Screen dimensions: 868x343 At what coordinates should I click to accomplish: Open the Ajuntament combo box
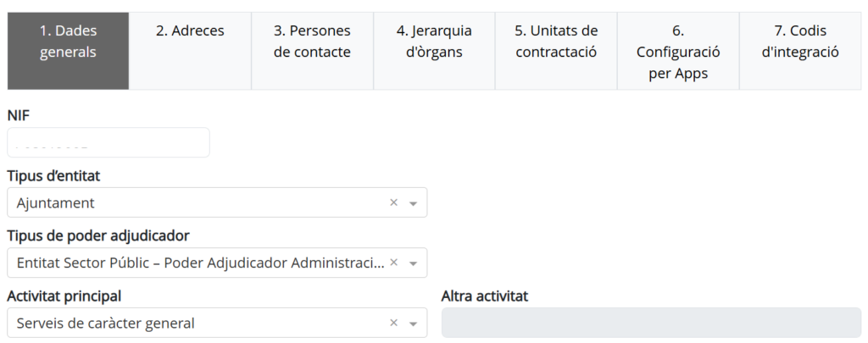click(217, 202)
